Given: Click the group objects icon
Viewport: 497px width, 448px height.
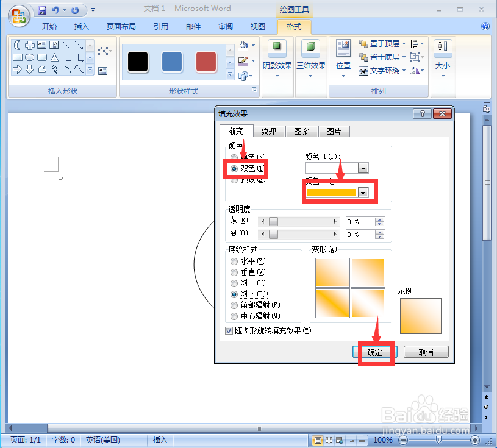Looking at the screenshot, I should pos(415,57).
